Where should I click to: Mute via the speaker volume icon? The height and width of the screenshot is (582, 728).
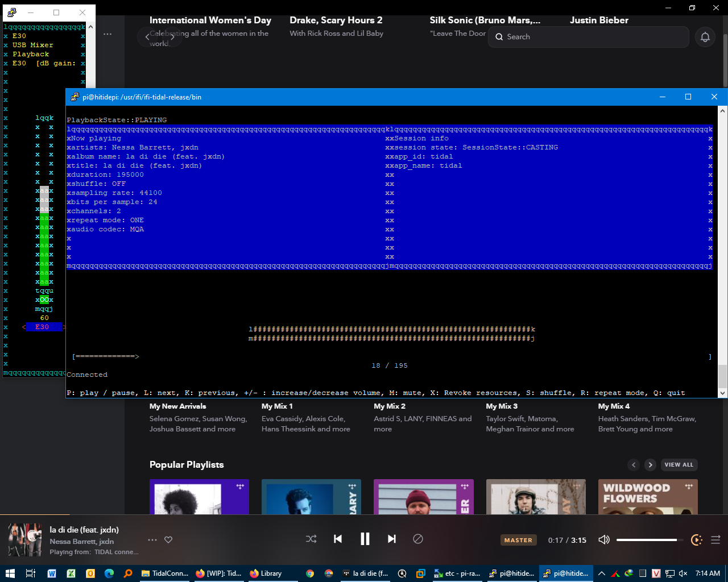[604, 539]
